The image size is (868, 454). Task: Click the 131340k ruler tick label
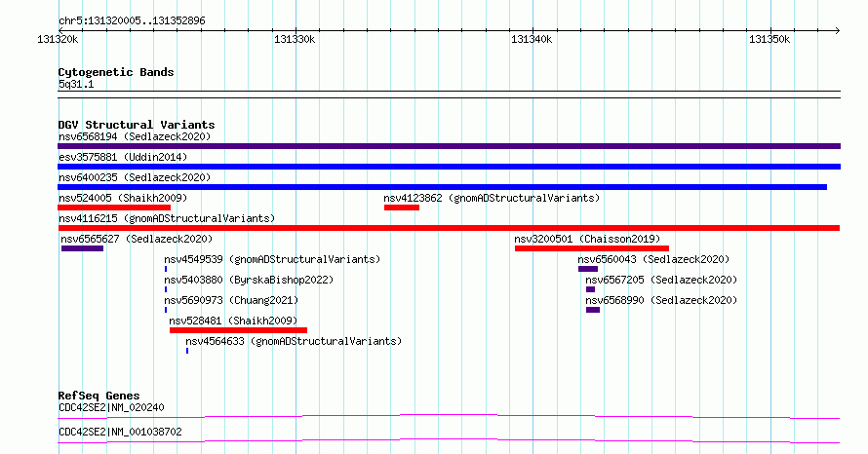(532, 40)
